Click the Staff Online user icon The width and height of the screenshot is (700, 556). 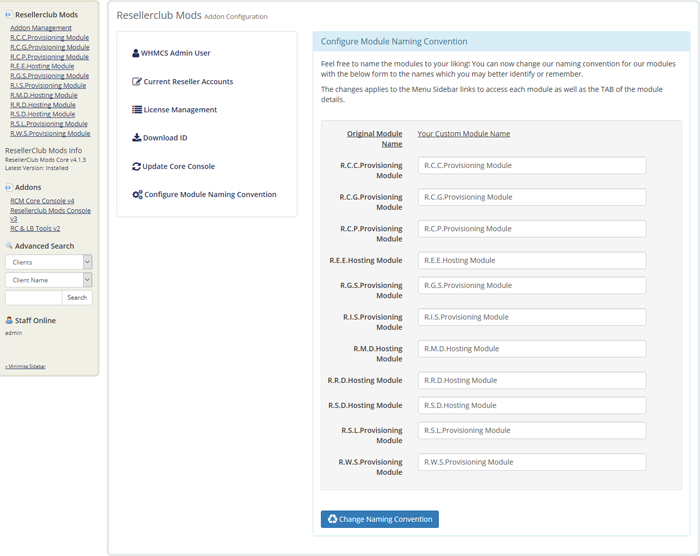[8, 320]
